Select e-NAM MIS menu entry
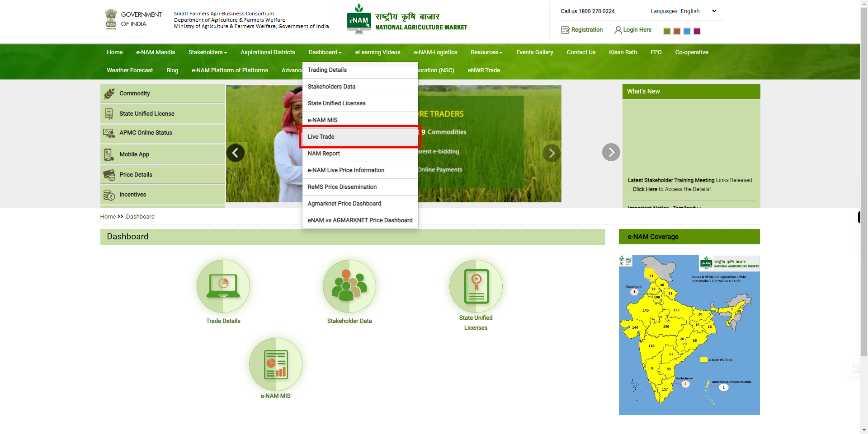 [360, 120]
